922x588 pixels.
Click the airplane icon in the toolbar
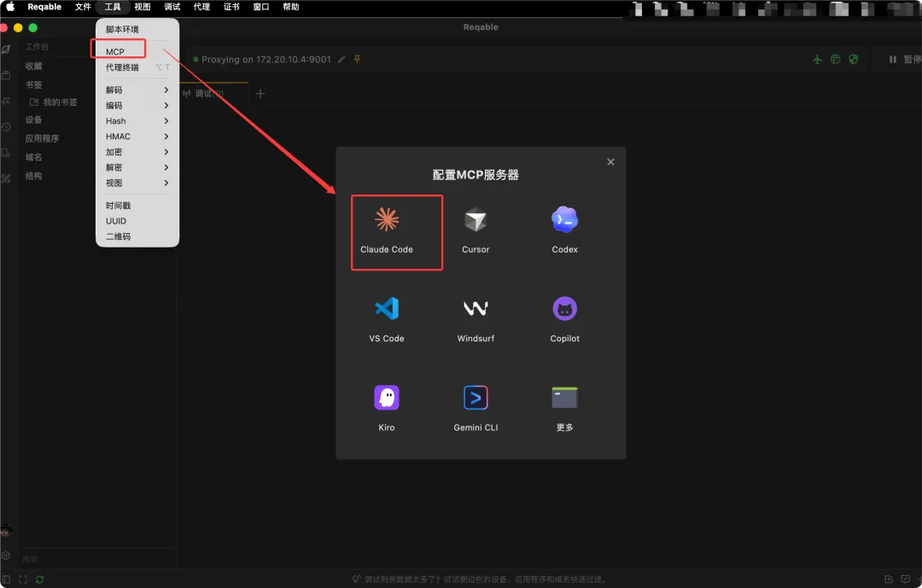[x=817, y=60]
